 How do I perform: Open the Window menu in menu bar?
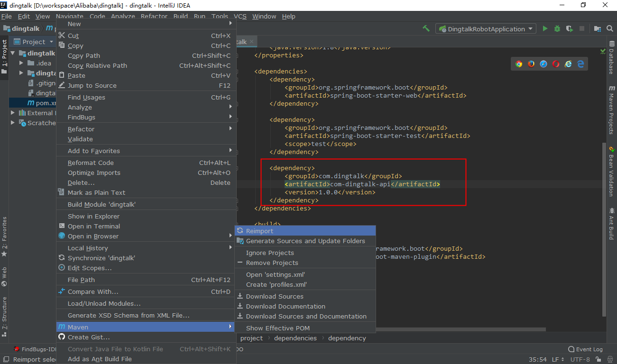point(264,16)
